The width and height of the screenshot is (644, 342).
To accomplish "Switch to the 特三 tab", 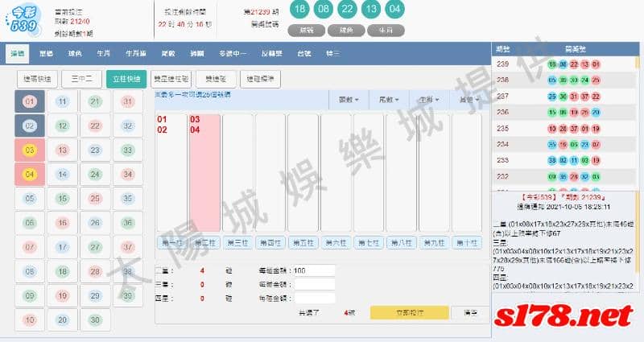I will (x=332, y=53).
